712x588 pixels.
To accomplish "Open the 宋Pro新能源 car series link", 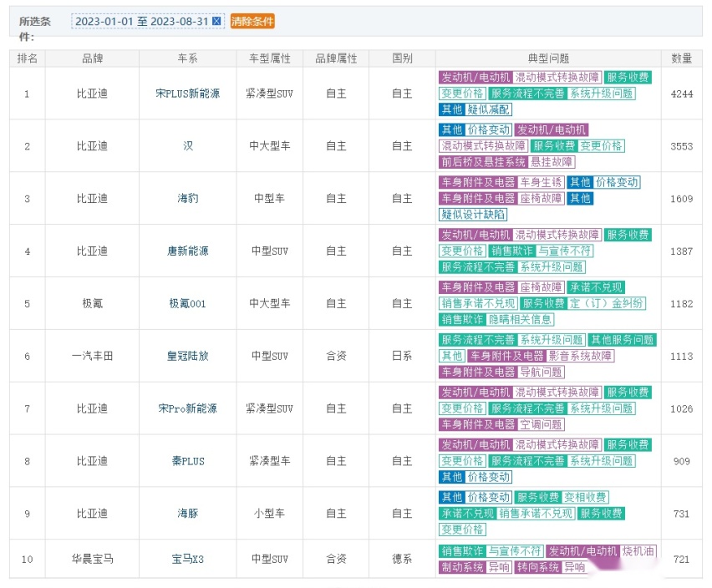I will click(187, 408).
